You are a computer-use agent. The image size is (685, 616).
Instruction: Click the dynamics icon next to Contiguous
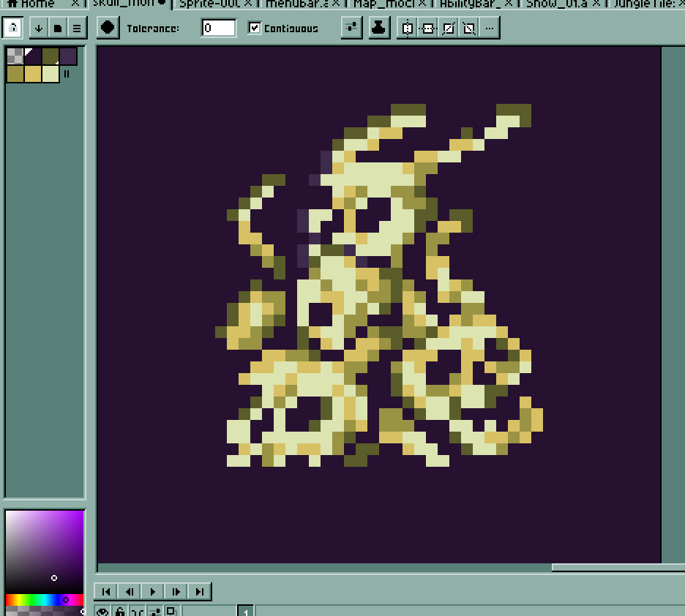(x=352, y=28)
